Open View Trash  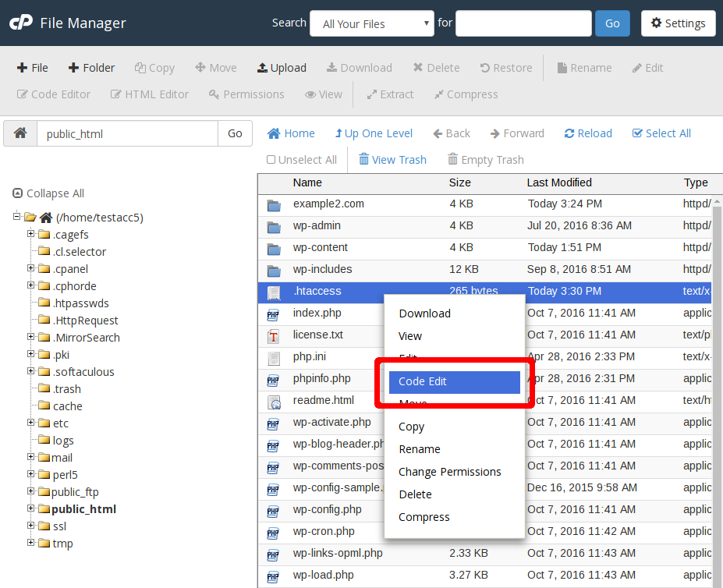pyautogui.click(x=392, y=160)
